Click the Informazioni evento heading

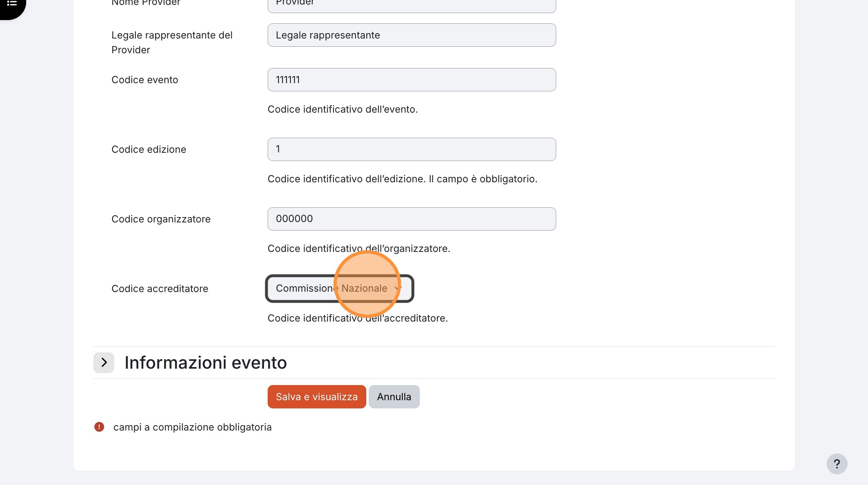click(205, 363)
